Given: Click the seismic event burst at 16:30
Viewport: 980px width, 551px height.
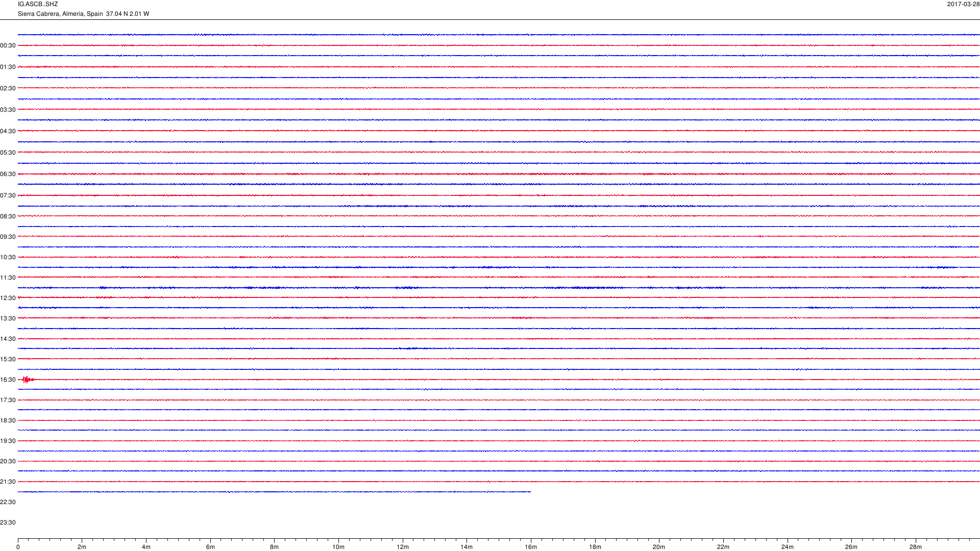Looking at the screenshot, I should tap(28, 380).
